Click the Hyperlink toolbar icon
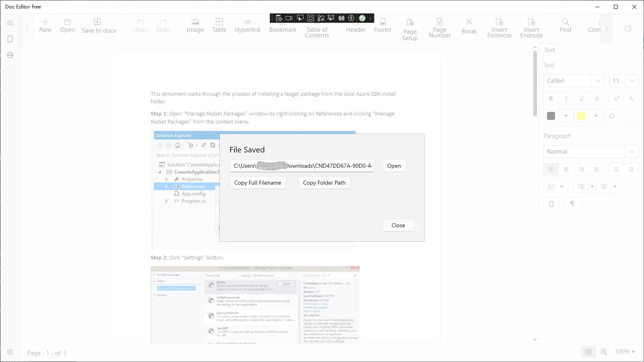Image resolution: width=644 pixels, height=362 pixels. (x=248, y=25)
